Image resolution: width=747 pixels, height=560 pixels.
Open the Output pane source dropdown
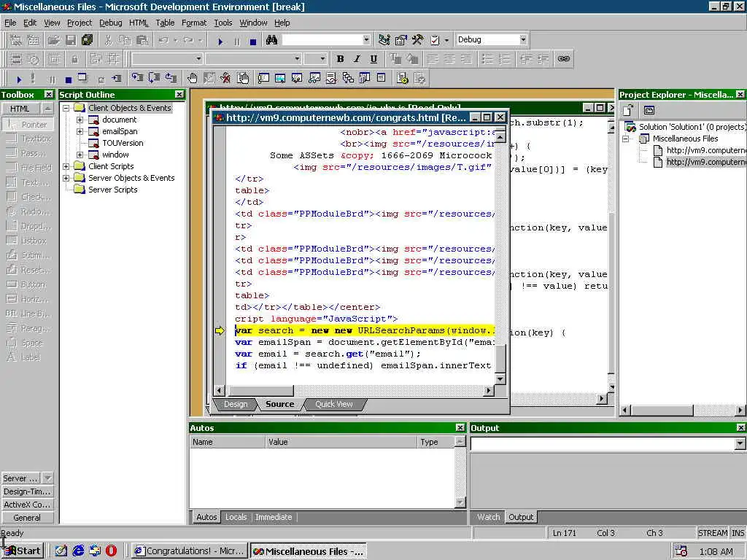(x=740, y=444)
